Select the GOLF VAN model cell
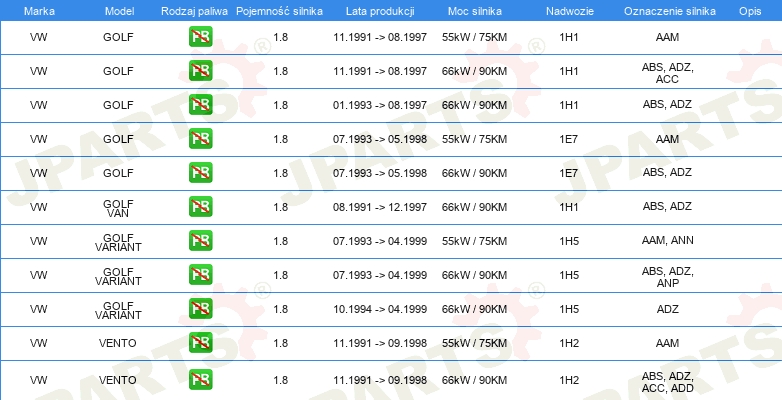782x400 pixels. pyautogui.click(x=118, y=208)
